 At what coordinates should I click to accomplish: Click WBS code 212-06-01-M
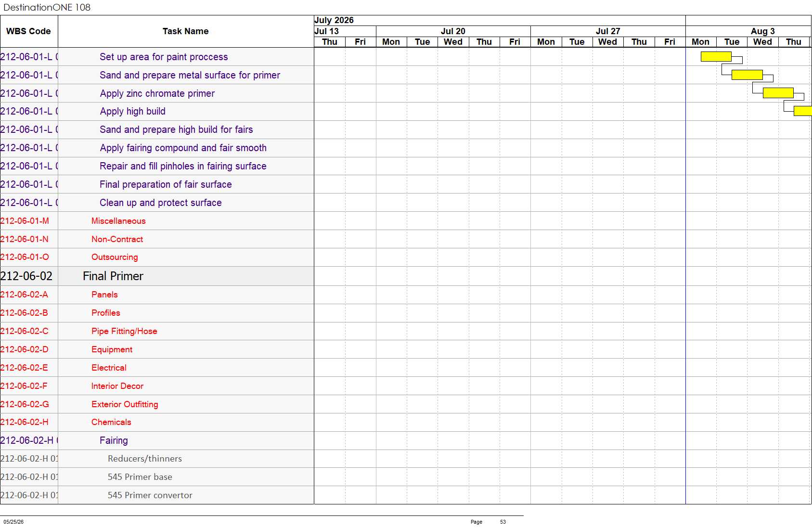click(x=25, y=221)
